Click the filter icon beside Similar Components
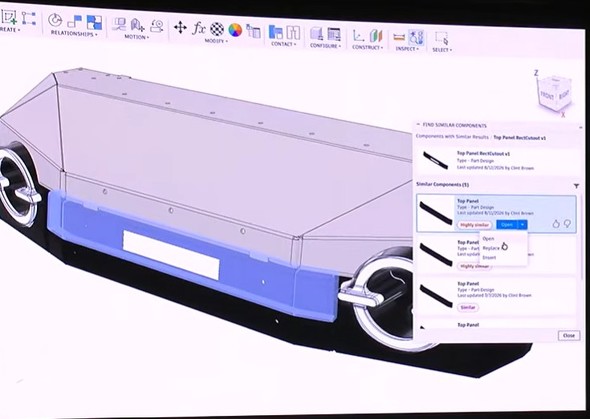Viewport: 590px width, 419px height. pos(576,186)
